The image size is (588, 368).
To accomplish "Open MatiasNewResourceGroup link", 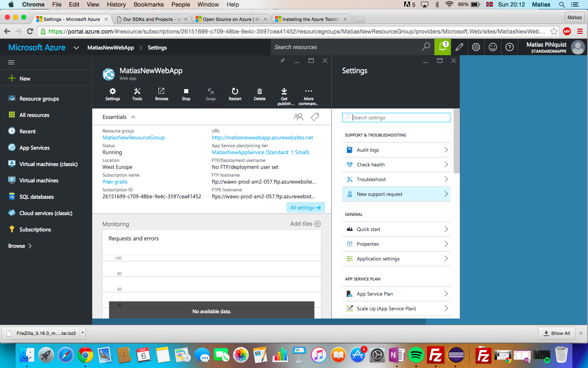I will coord(134,138).
